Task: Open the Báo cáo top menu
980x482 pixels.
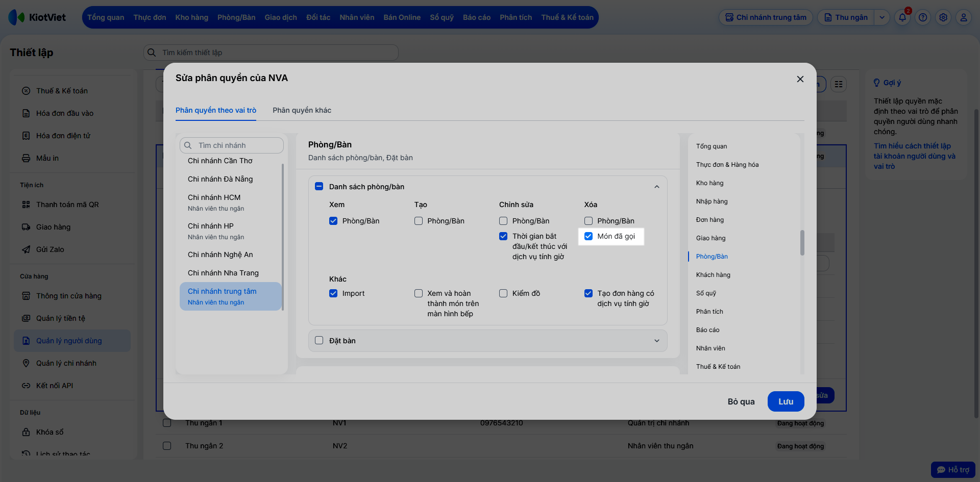Action: point(477,17)
